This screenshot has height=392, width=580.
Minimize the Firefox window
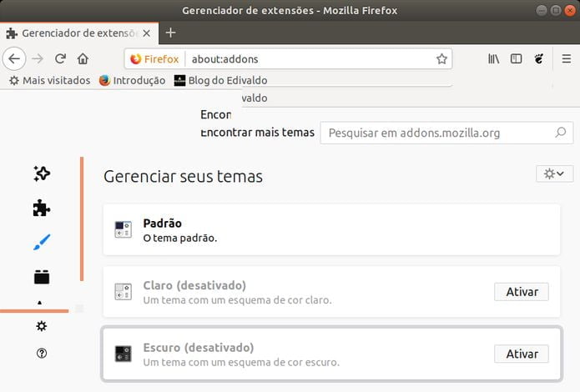pos(542,10)
